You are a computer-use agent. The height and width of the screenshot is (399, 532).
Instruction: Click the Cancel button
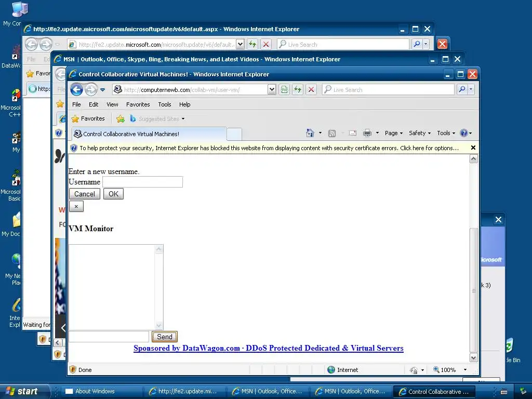[85, 194]
